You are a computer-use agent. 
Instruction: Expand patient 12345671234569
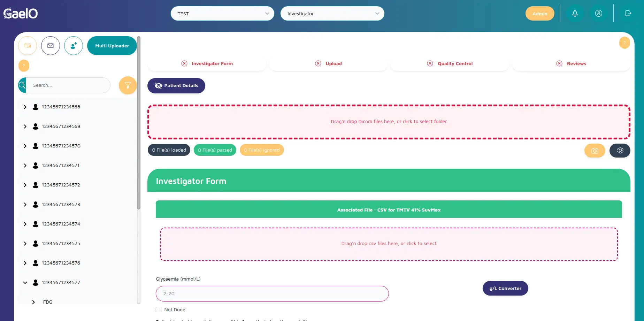pos(25,127)
